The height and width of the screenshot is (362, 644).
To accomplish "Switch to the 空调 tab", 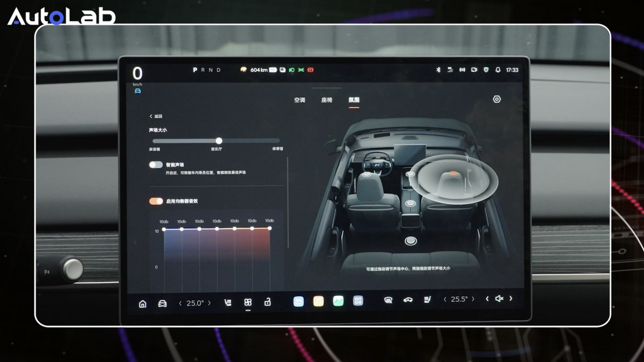I will pyautogui.click(x=299, y=100).
